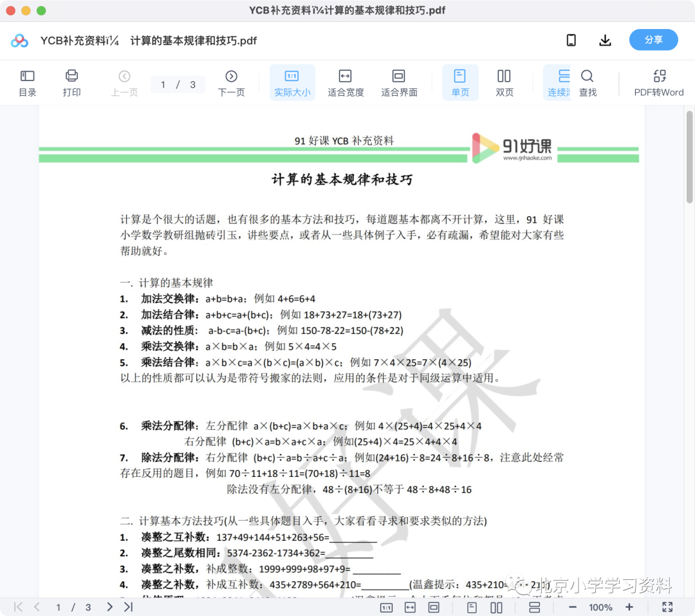Click the vertical scrollbar thumb
Screen dimensions: 695x616
(689, 156)
